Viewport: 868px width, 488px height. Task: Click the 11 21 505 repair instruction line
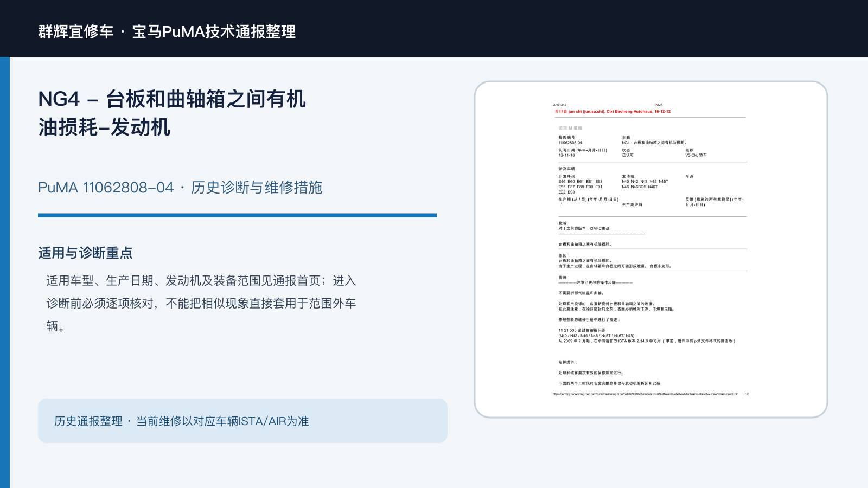(x=582, y=330)
